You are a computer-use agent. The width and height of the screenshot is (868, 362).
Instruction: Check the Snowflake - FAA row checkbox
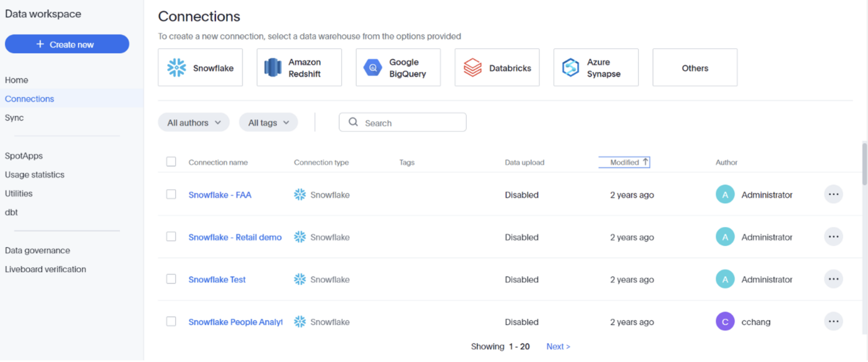pos(171,194)
